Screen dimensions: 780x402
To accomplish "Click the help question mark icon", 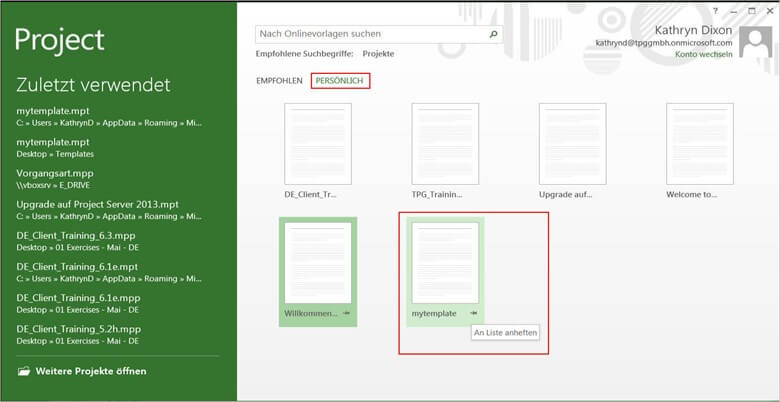I will (x=715, y=11).
